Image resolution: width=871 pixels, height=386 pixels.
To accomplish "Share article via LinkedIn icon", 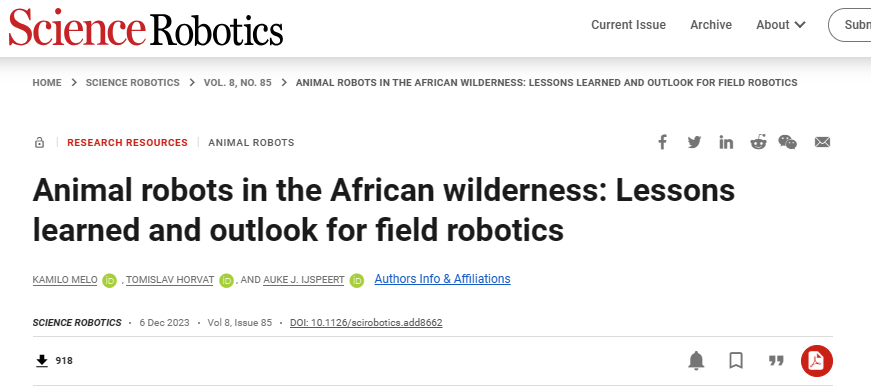I will coord(726,142).
